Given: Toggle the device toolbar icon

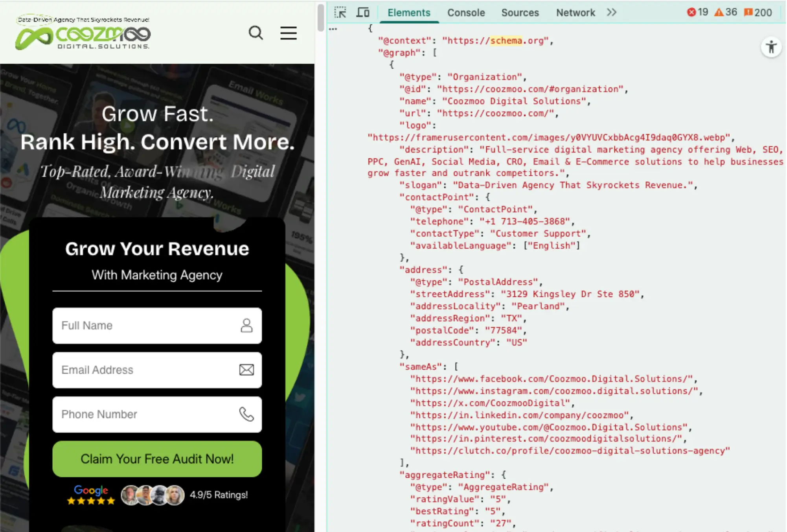Looking at the screenshot, I should (362, 13).
